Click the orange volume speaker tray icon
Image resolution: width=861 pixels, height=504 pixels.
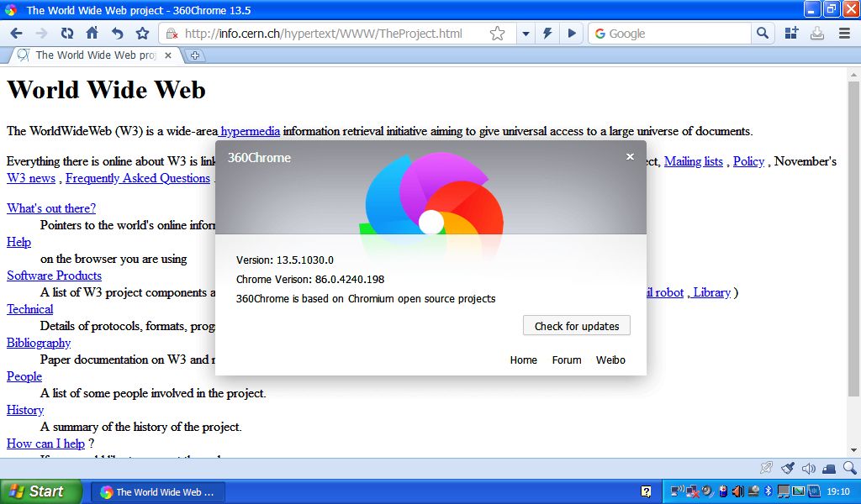738,491
